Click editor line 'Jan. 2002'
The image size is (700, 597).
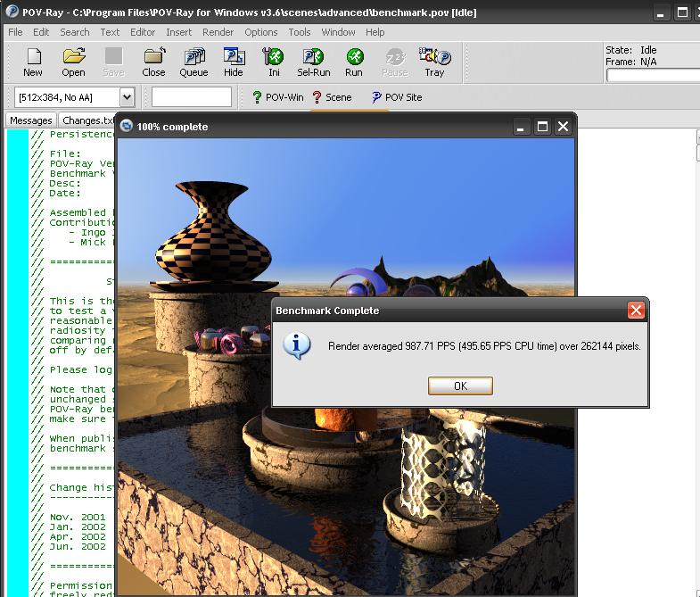click(78, 527)
